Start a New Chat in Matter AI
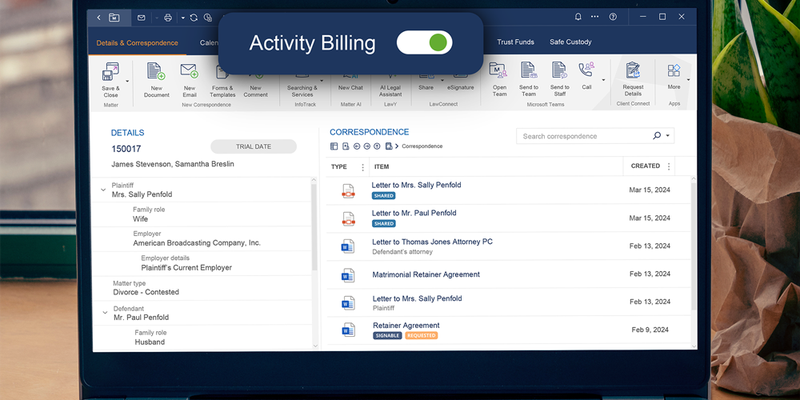Image resolution: width=800 pixels, height=400 pixels. [351, 84]
